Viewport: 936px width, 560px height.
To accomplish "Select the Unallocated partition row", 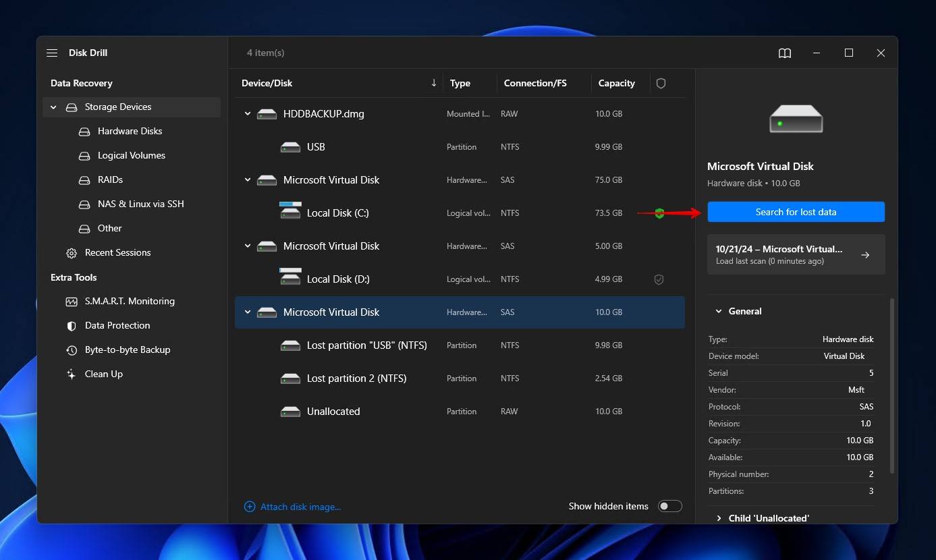I will click(460, 412).
